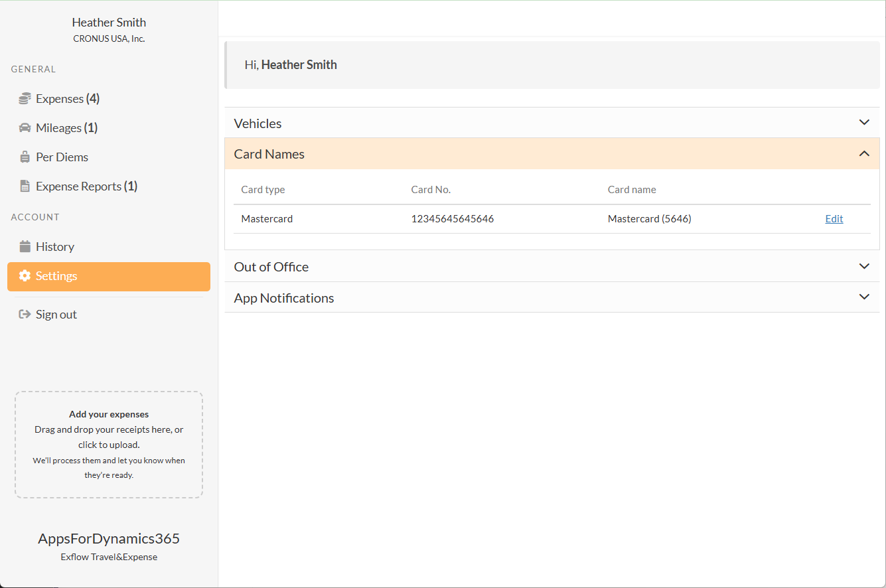Screen dimensions: 886x588
Task: Click the Expenses coins icon
Action: pyautogui.click(x=25, y=99)
